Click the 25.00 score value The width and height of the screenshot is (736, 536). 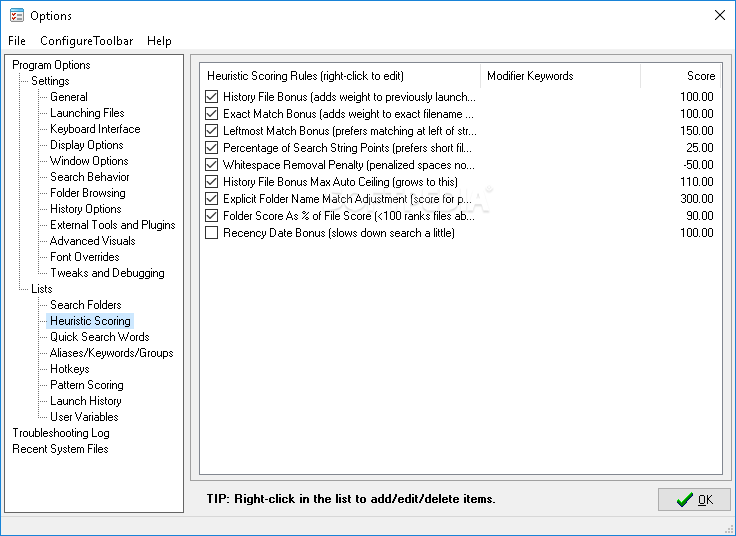pyautogui.click(x=700, y=148)
